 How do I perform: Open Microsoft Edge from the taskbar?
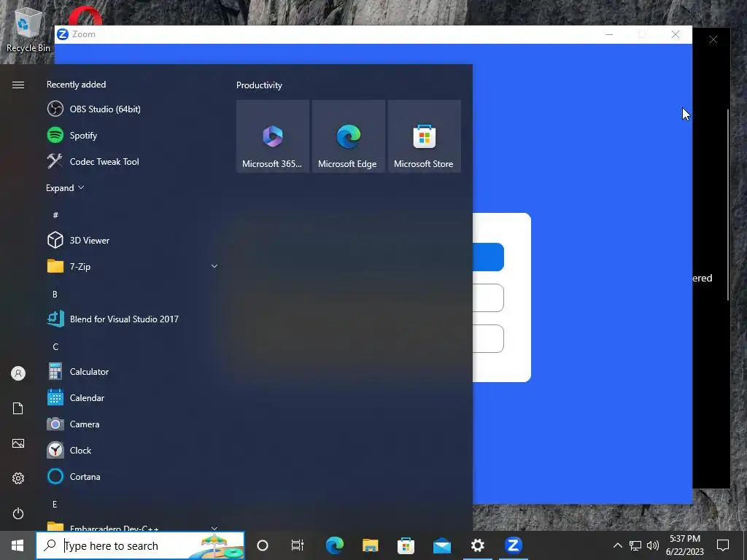334,545
